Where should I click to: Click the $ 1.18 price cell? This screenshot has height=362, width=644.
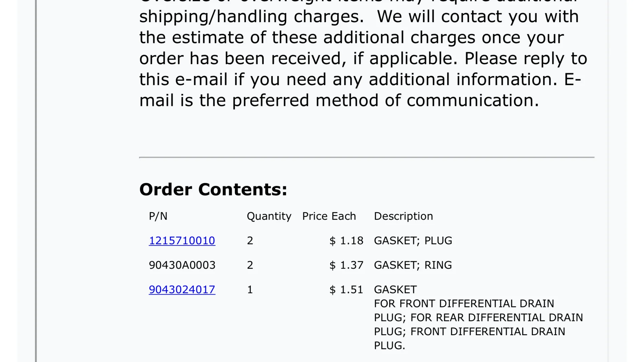(x=346, y=241)
